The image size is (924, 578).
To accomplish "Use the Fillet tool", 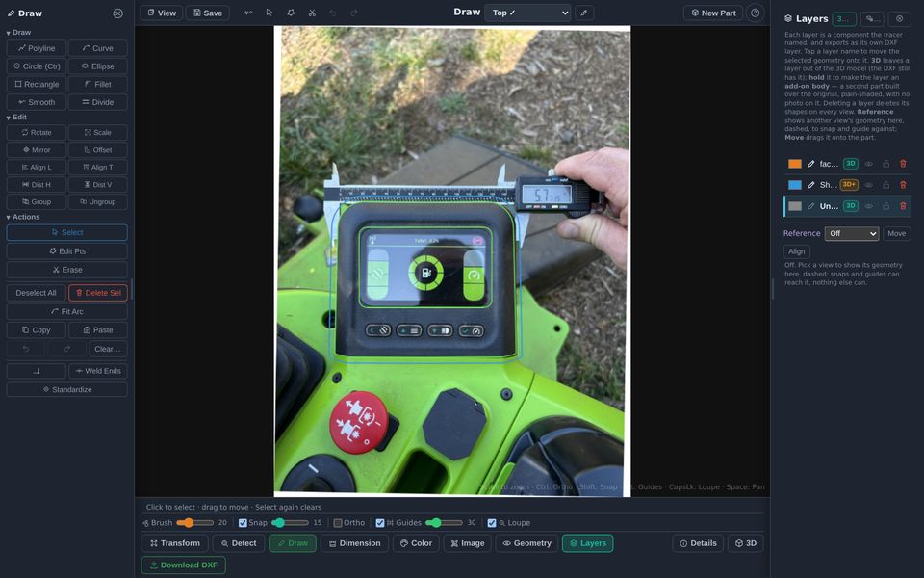I will click(x=98, y=85).
